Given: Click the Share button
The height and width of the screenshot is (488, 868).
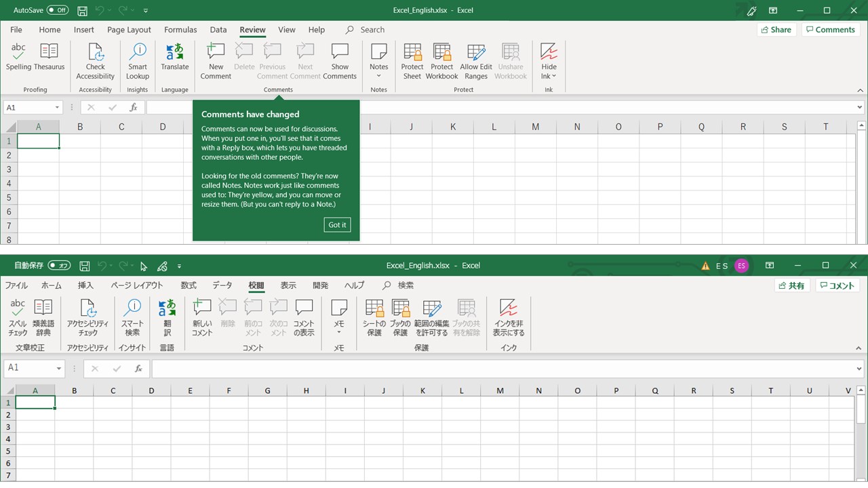Looking at the screenshot, I should [776, 30].
